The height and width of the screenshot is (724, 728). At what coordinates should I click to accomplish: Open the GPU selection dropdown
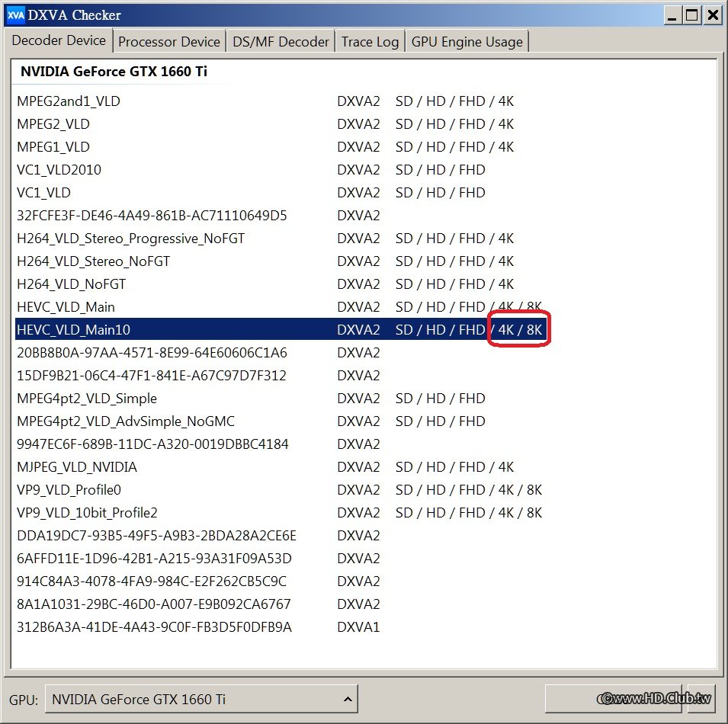[x=201, y=699]
